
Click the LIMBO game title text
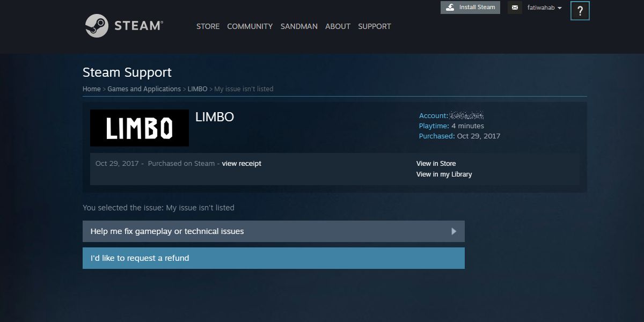(x=215, y=117)
